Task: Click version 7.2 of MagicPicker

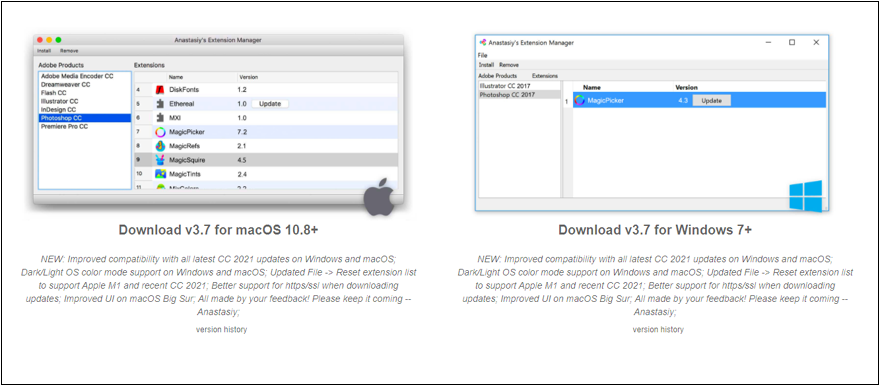Action: coord(242,132)
